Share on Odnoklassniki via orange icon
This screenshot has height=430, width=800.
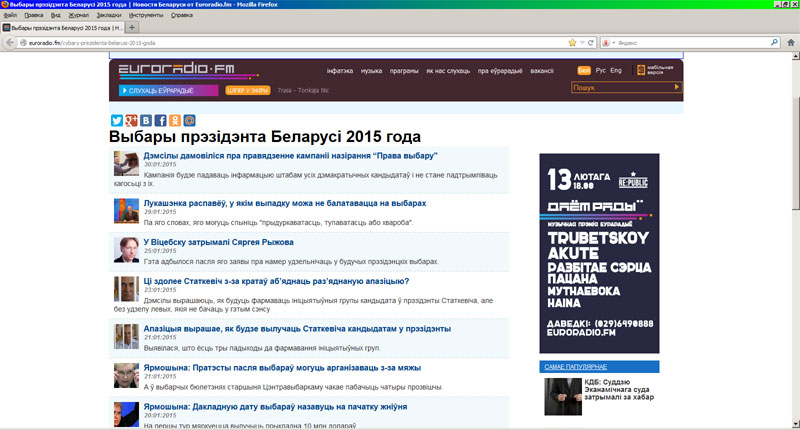pyautogui.click(x=175, y=120)
